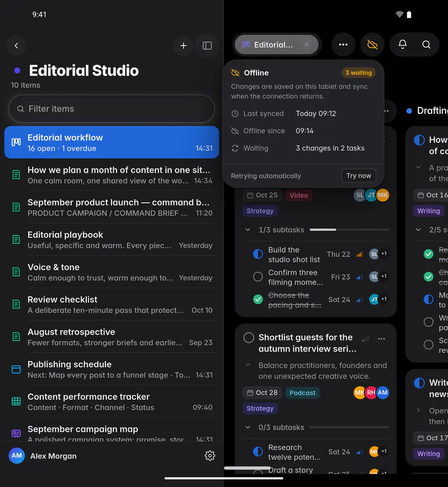448x487 pixels.
Task: Click Strategy tag under Oct 25
Action: pyautogui.click(x=260, y=211)
